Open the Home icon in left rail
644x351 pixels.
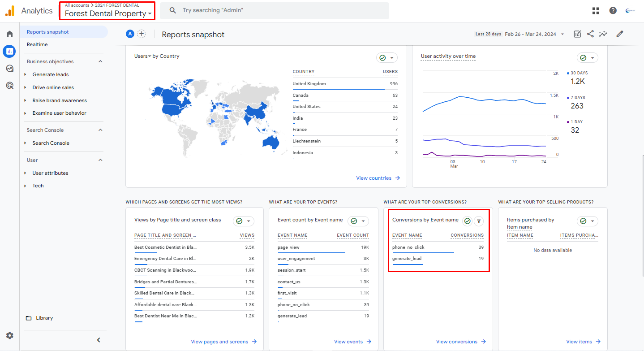point(9,34)
